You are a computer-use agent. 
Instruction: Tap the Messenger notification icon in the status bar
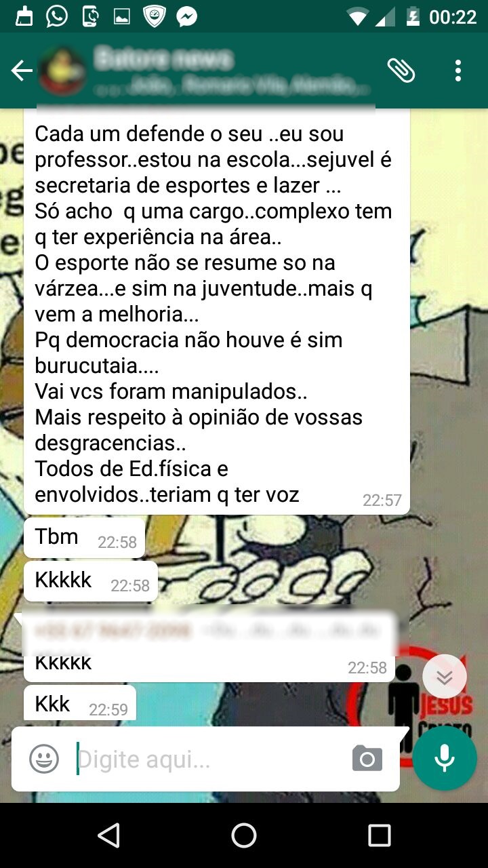[x=187, y=16]
